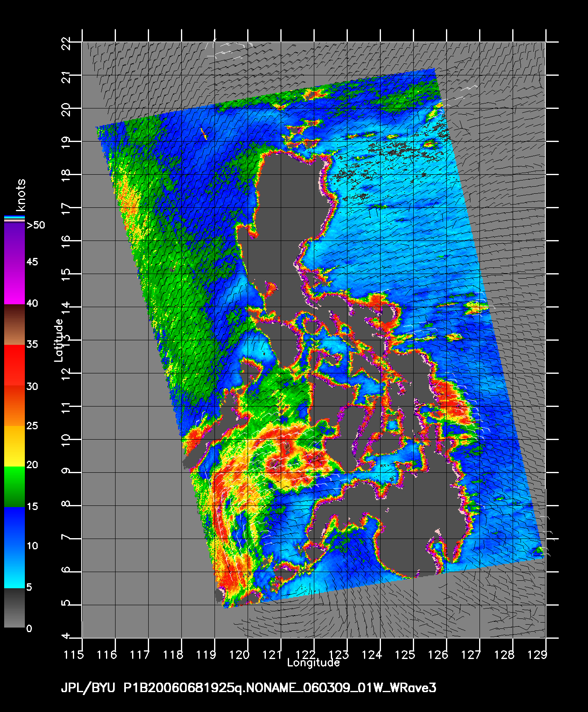Click the longitude tick label '115'
The width and height of the screenshot is (588, 712).
(x=74, y=655)
